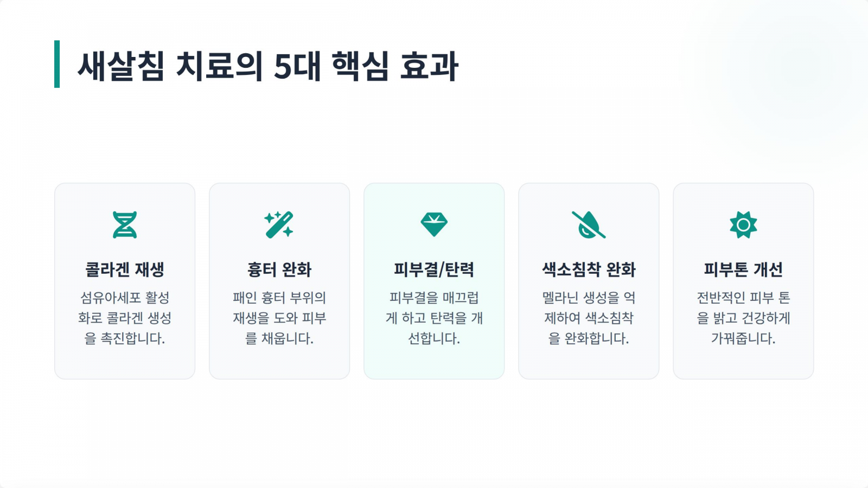
Task: Click the sun icon above 피부톤 개선
Action: (x=743, y=224)
